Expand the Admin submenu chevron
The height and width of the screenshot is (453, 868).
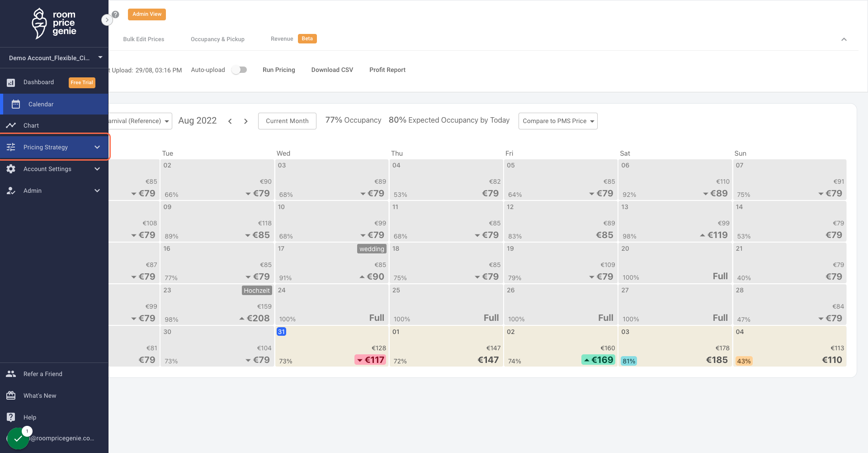click(97, 191)
